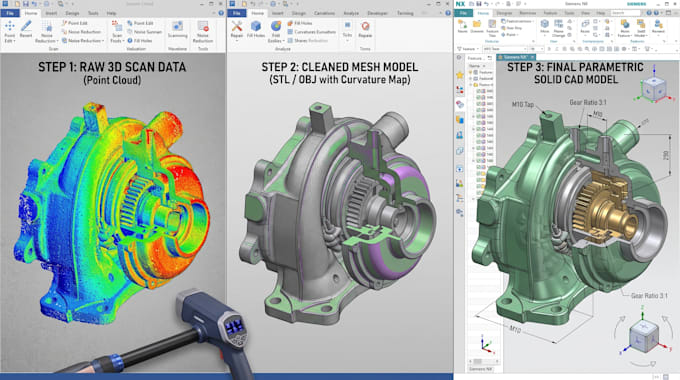Open Scan Tools in left window ribbon
This screenshot has width=680, height=380.
coord(117,31)
